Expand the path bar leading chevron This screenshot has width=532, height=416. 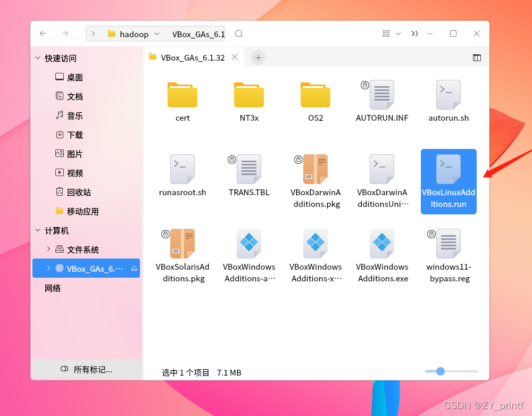click(x=93, y=34)
